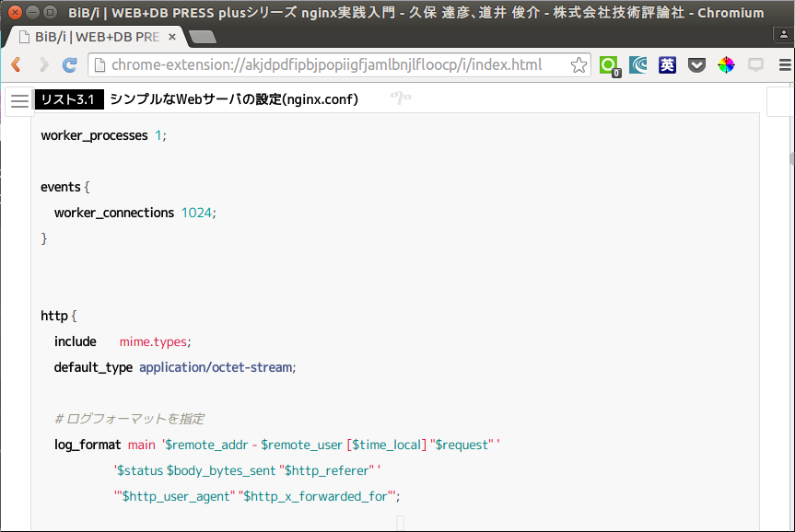Click the mime.types value

pos(153,342)
